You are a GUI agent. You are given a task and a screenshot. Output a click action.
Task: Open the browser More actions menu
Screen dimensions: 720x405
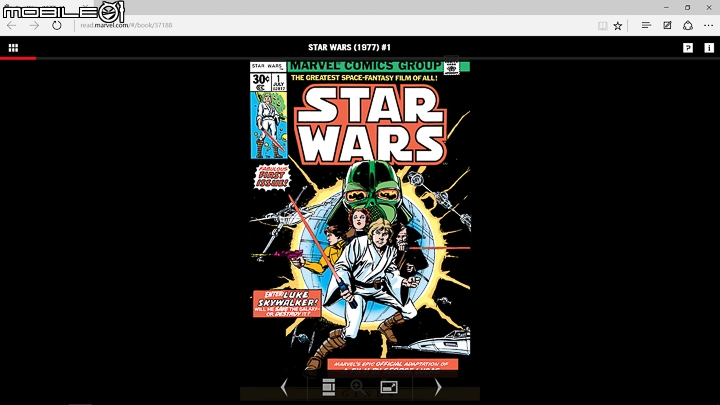tap(709, 25)
